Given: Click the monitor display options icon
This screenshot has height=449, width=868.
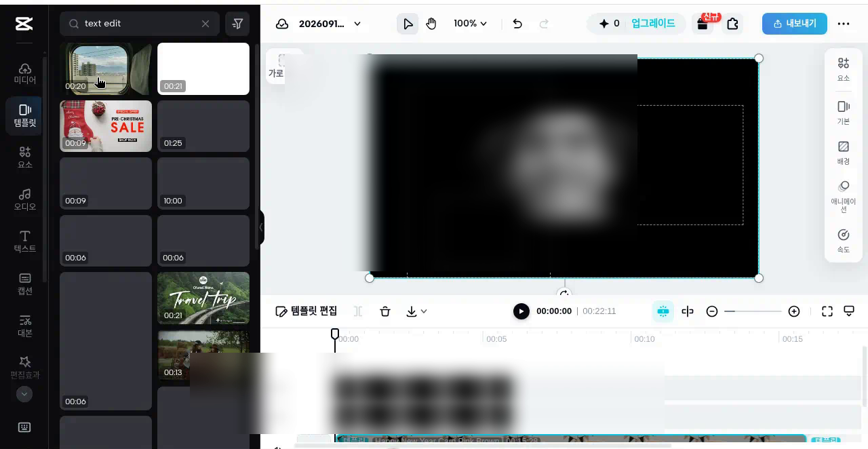Looking at the screenshot, I should click(849, 311).
